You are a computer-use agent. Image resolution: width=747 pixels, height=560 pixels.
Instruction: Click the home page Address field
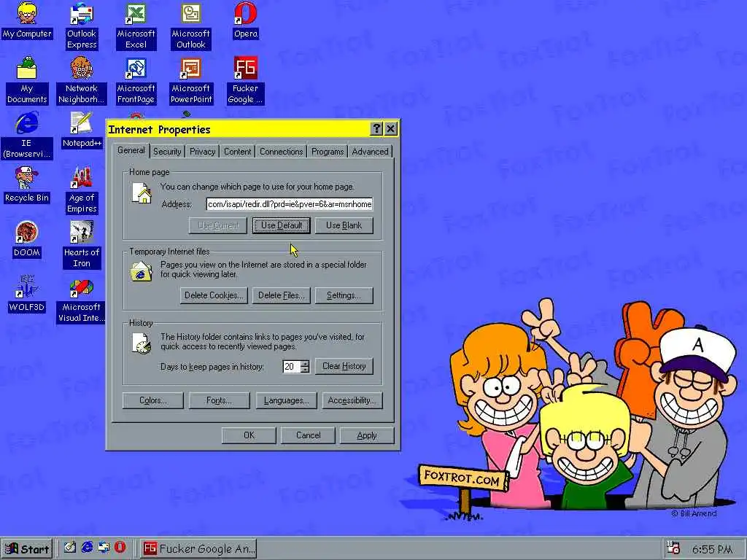tap(290, 204)
